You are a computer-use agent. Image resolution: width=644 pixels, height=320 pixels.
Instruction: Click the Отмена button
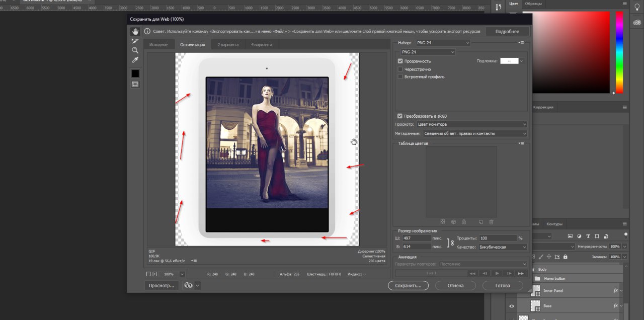455,285
